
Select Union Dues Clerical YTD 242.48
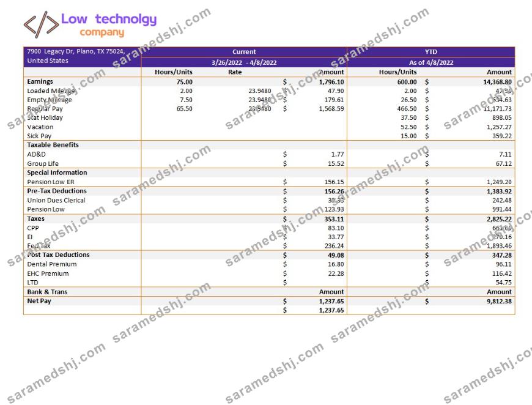tap(502, 200)
